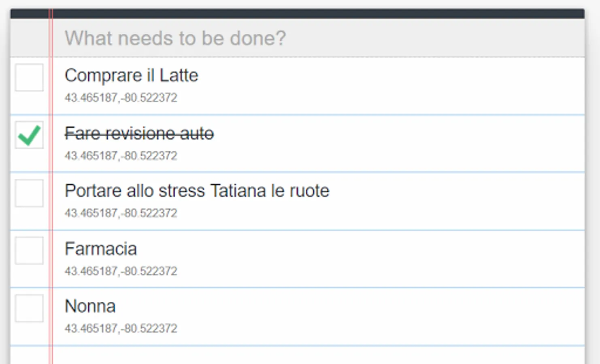Open the location coordinates under Fare revisione auto
The height and width of the screenshot is (364, 600).
click(x=121, y=156)
